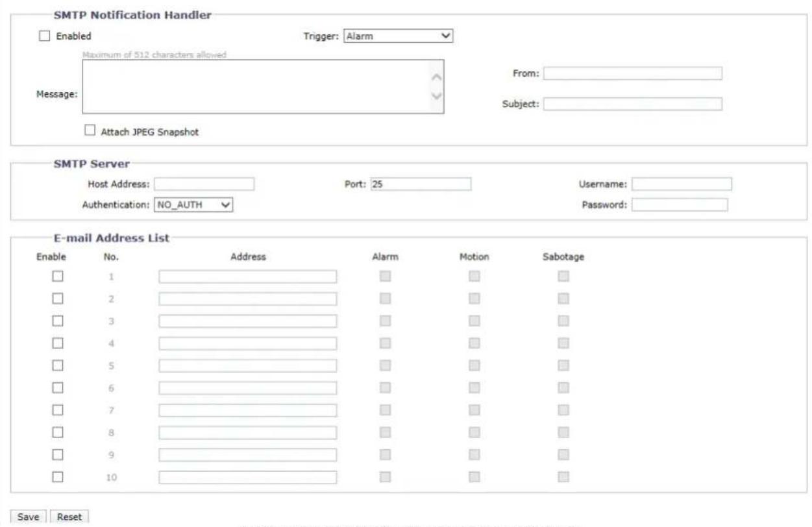Toggle Sabotage checkbox for address 7
This screenshot has width=812, height=527.
coord(563,410)
